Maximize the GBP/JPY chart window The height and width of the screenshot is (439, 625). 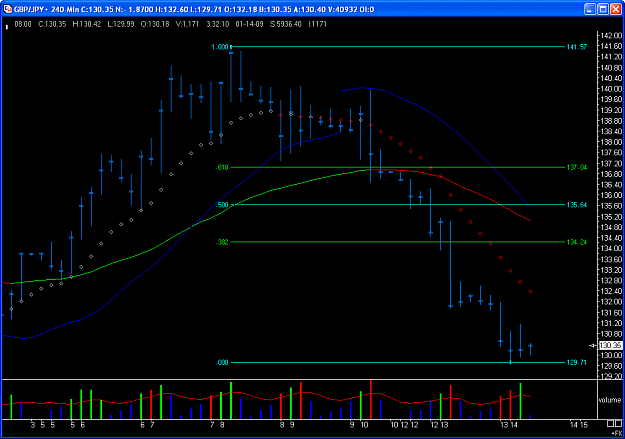pos(603,9)
